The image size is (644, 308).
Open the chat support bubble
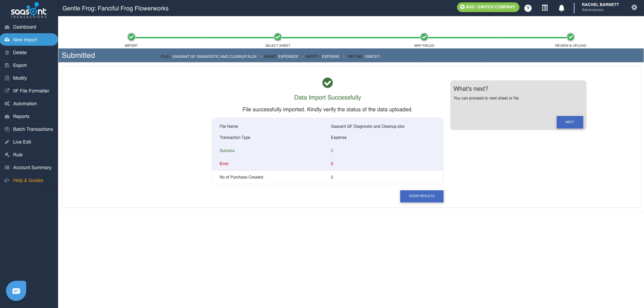point(16,291)
